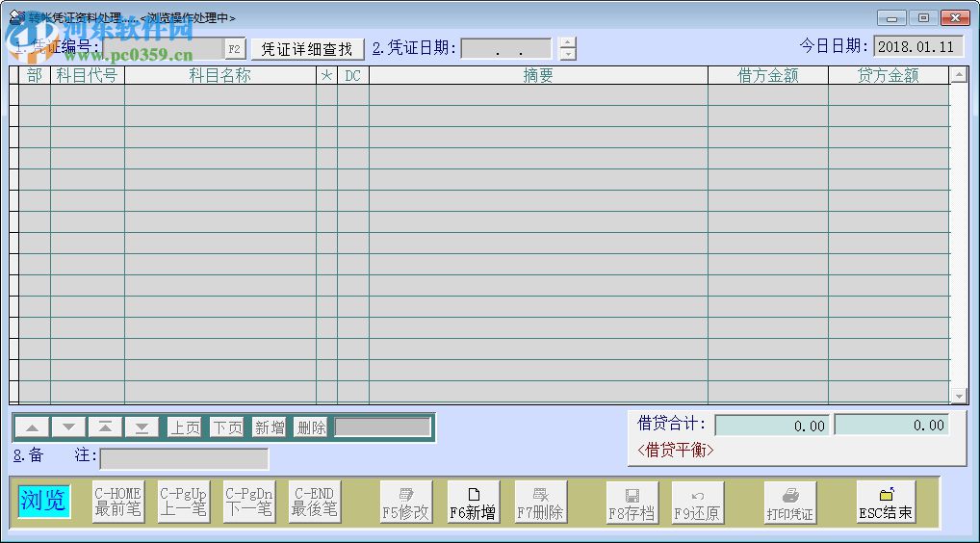Click the 下页 next page button
This screenshot has width=980, height=543.
(227, 427)
